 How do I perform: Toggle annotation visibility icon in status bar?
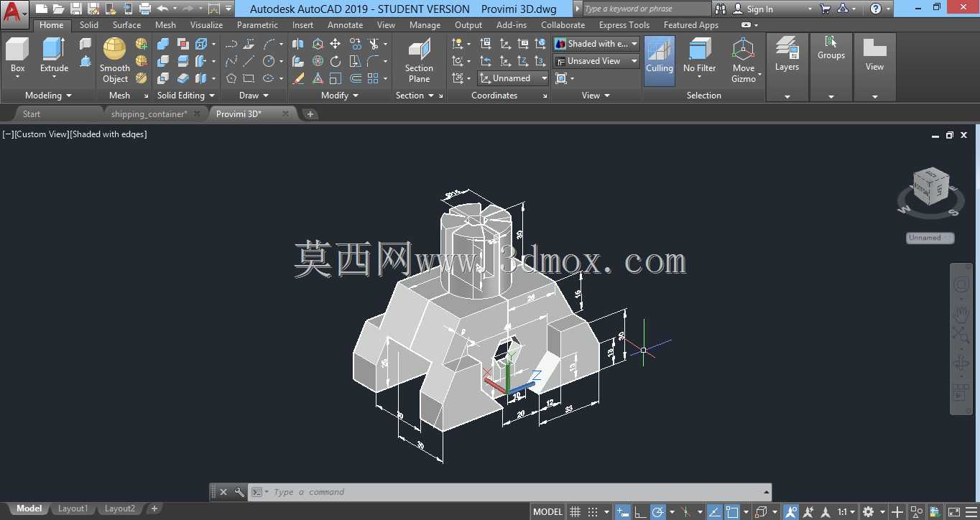pyautogui.click(x=791, y=511)
